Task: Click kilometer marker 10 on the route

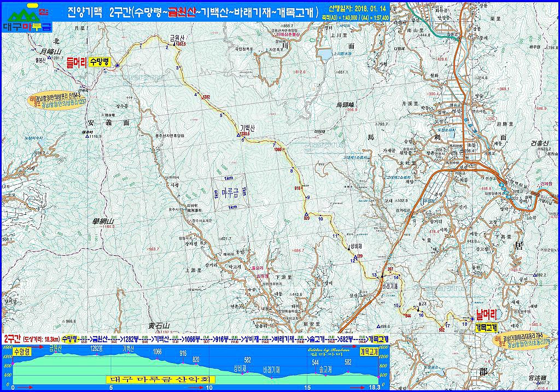Action: pyautogui.click(x=320, y=219)
